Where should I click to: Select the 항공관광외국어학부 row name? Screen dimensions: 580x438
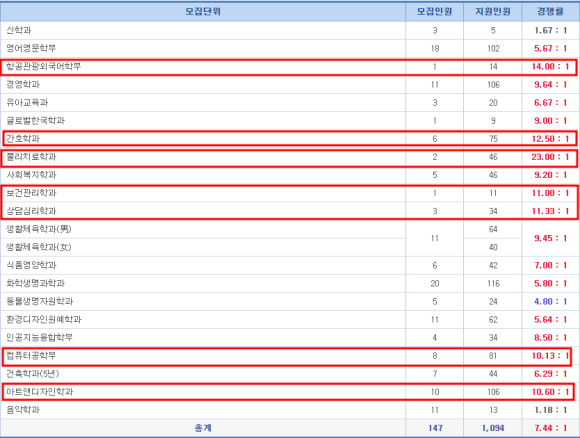(x=43, y=67)
